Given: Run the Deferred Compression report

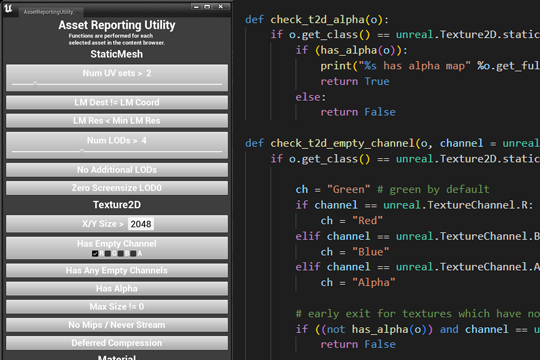Looking at the screenshot, I should 117,343.
